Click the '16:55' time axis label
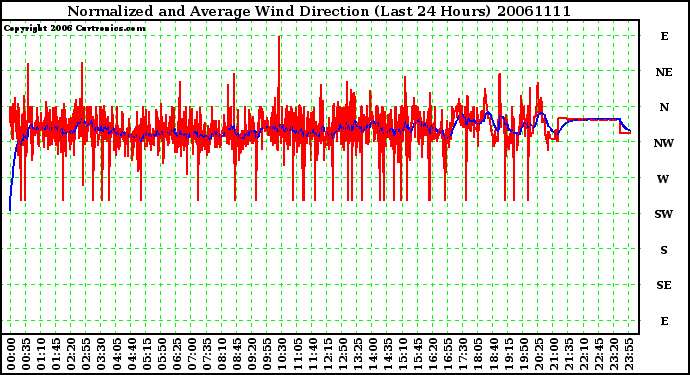 (448, 354)
